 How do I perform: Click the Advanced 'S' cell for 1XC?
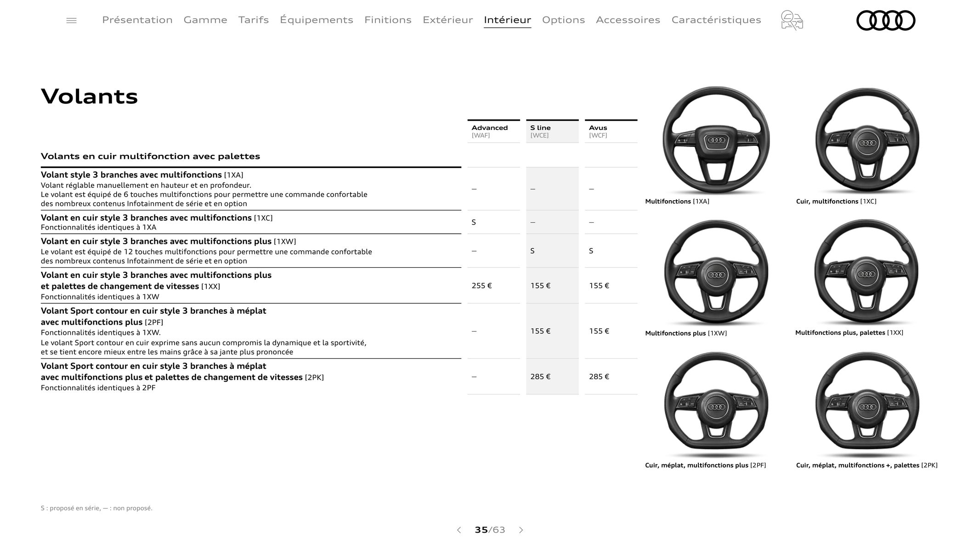click(x=474, y=222)
